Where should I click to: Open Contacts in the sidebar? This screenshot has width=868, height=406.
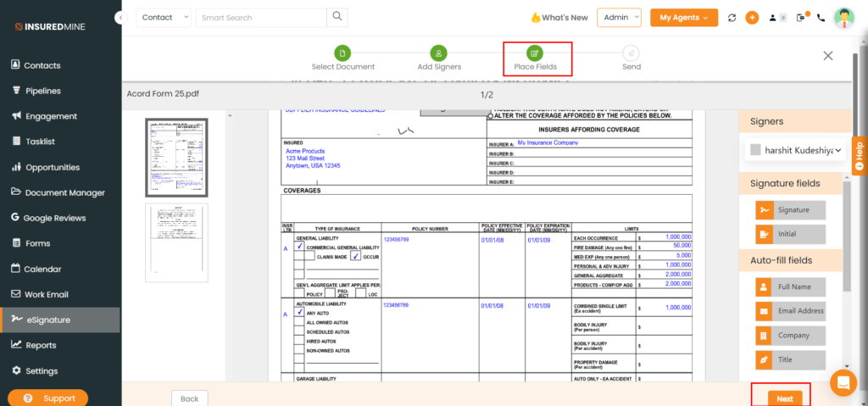pyautogui.click(x=36, y=65)
